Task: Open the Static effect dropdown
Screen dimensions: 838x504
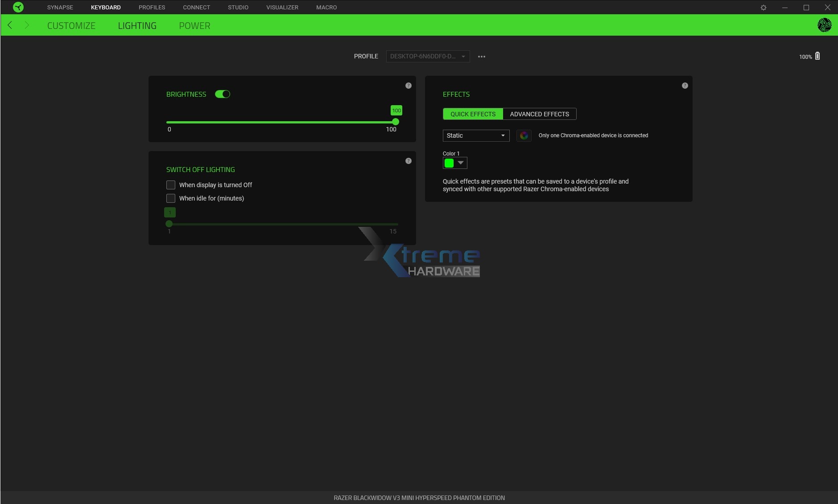Action: pos(476,135)
